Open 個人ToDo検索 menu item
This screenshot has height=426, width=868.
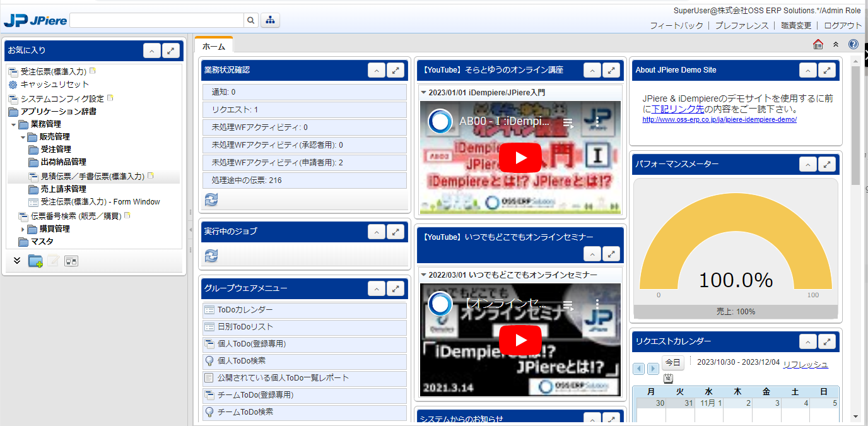pyautogui.click(x=305, y=362)
